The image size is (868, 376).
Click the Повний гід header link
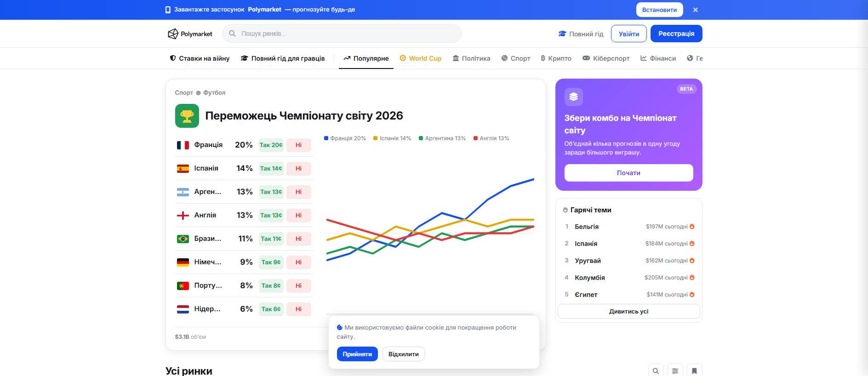pos(581,34)
